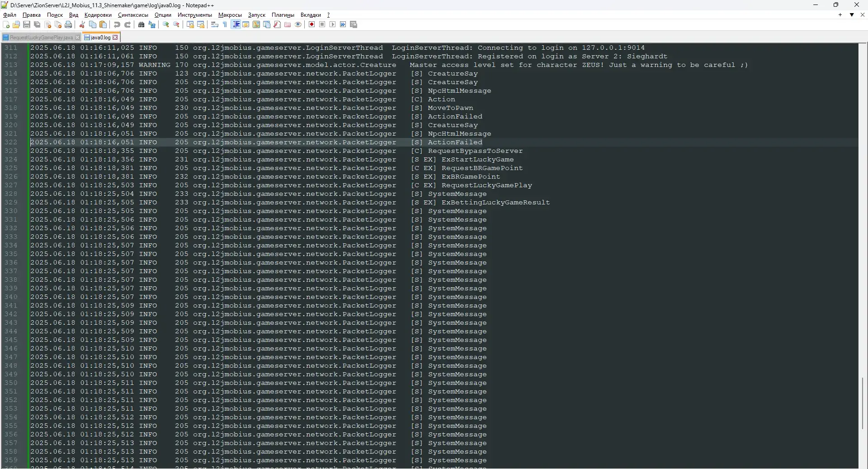Start macro recording with red dot icon
This screenshot has height=469, width=868.
tap(311, 24)
